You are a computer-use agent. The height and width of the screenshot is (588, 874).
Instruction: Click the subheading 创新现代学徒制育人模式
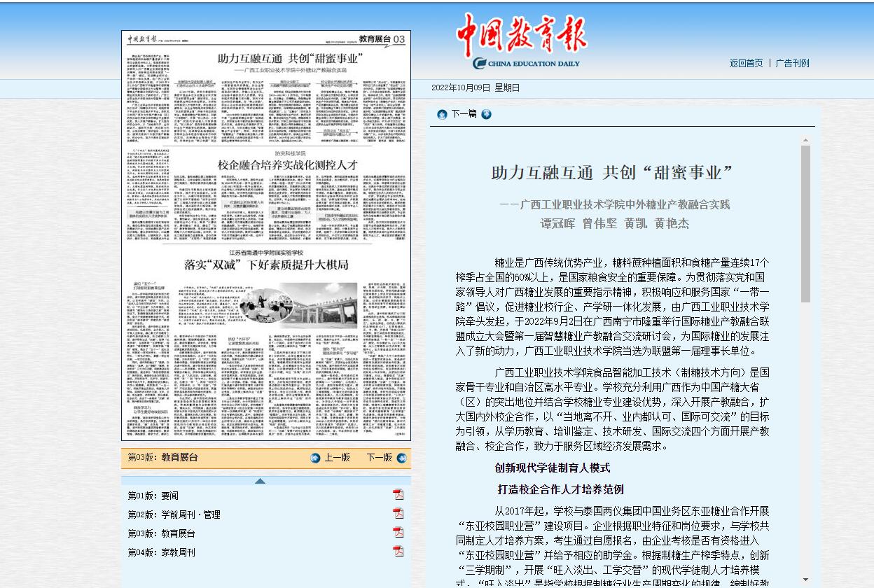click(x=553, y=468)
